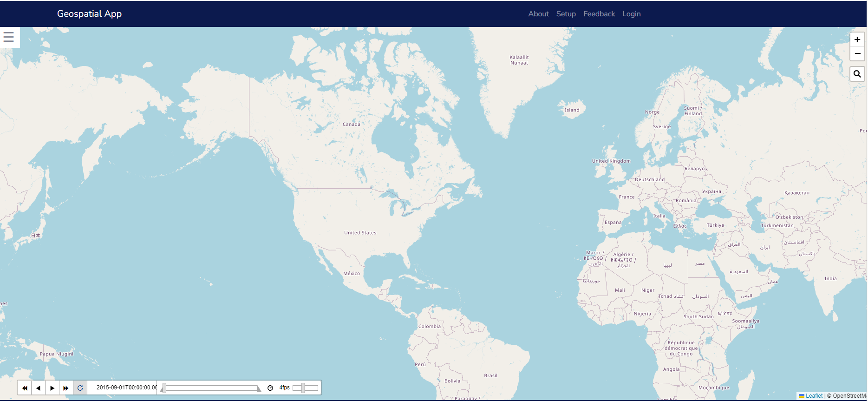Go to the Setup page
Viewport: 868px width, 401px height.
click(x=566, y=14)
